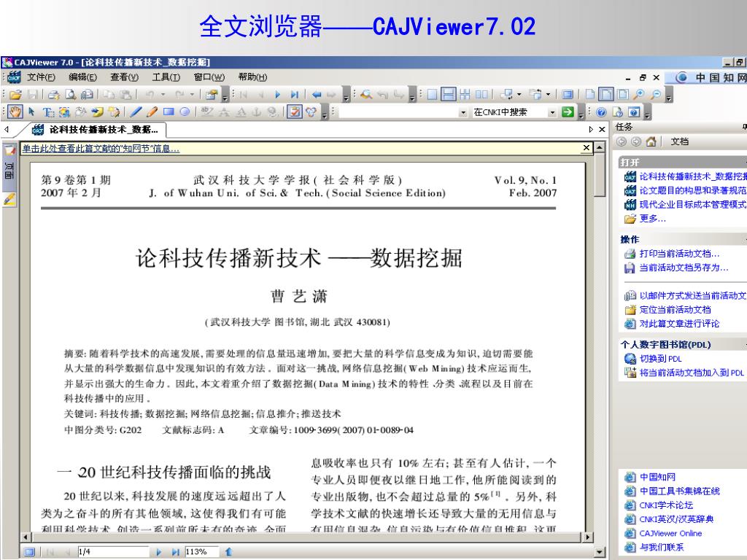Open the 编辑(E) menu

point(82,77)
